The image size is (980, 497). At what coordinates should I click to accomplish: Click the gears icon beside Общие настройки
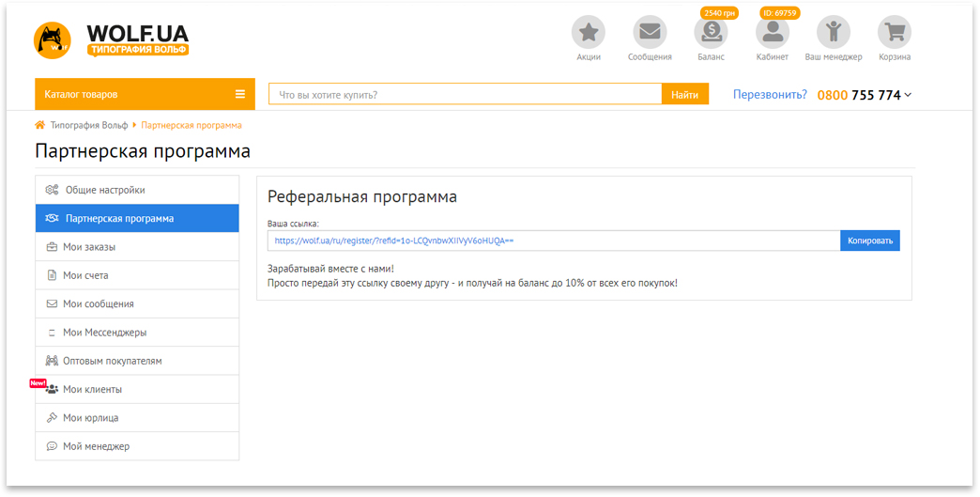(x=52, y=190)
